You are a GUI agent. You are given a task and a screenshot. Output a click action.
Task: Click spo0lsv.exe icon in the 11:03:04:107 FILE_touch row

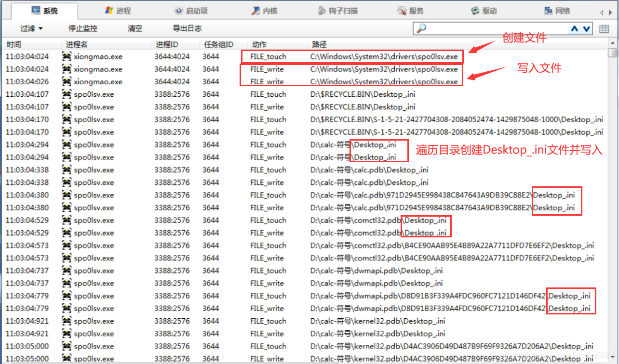click(x=67, y=94)
